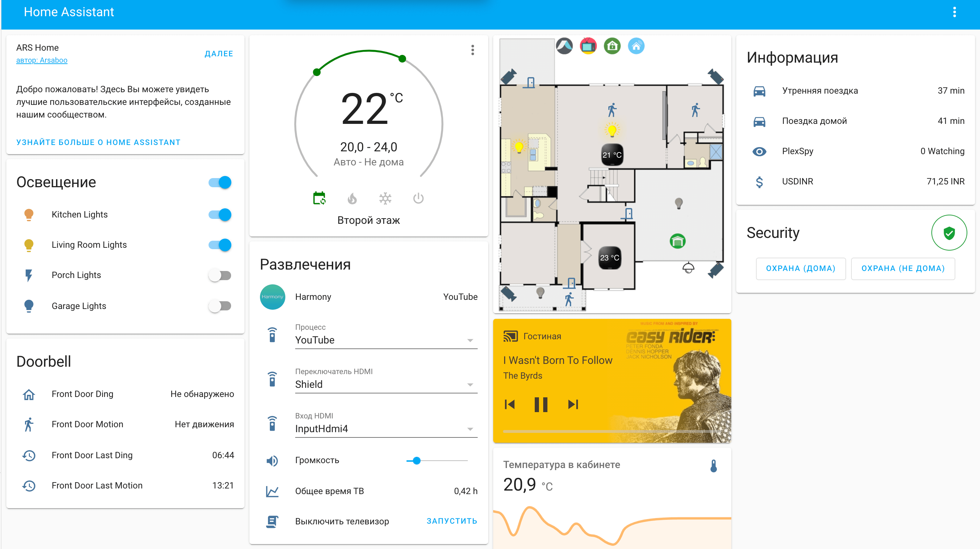980x549 pixels.
Task: Click the PlexSpy eye icon
Action: (x=761, y=151)
